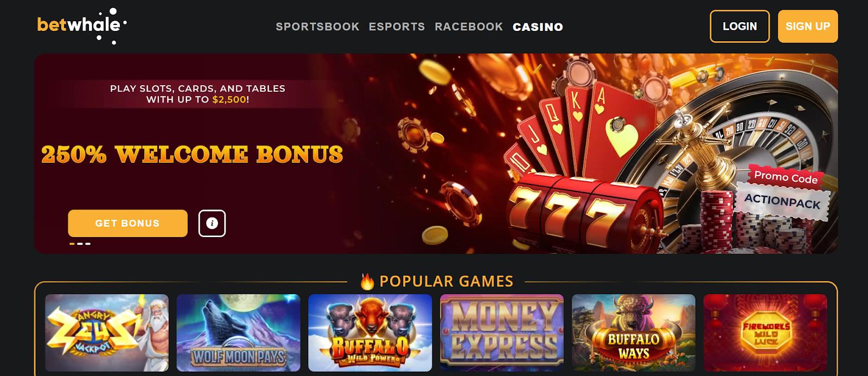Click the Login button
This screenshot has width=868, height=376.
[739, 26]
